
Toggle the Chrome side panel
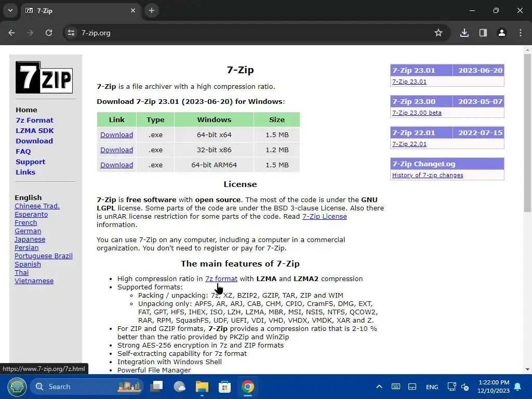coord(483,33)
